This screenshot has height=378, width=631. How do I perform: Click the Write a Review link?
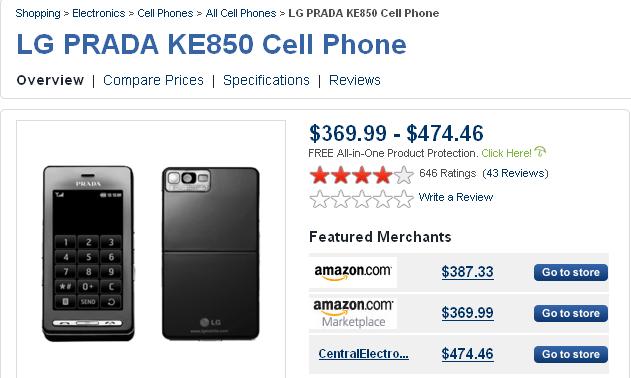[x=456, y=197]
